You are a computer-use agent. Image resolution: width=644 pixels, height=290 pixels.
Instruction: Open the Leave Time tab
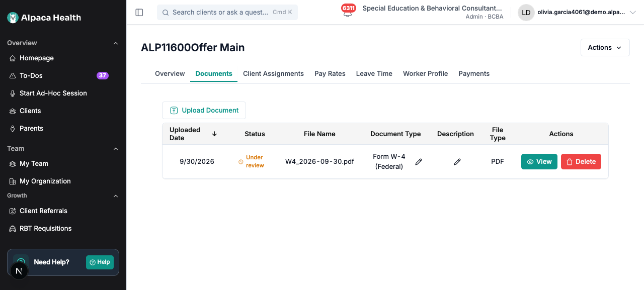(x=374, y=74)
